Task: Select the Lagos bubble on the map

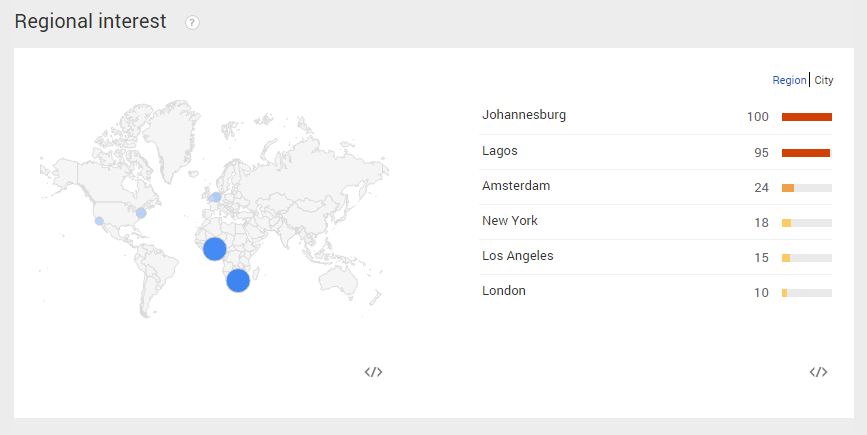Action: point(215,249)
